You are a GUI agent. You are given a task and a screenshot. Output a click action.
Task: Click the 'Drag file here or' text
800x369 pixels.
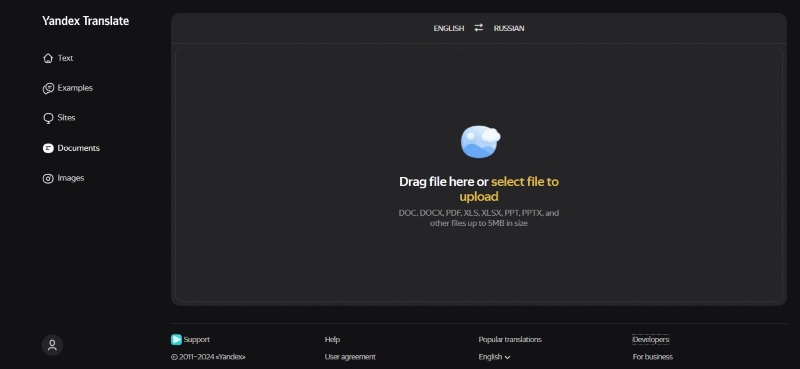pos(444,182)
